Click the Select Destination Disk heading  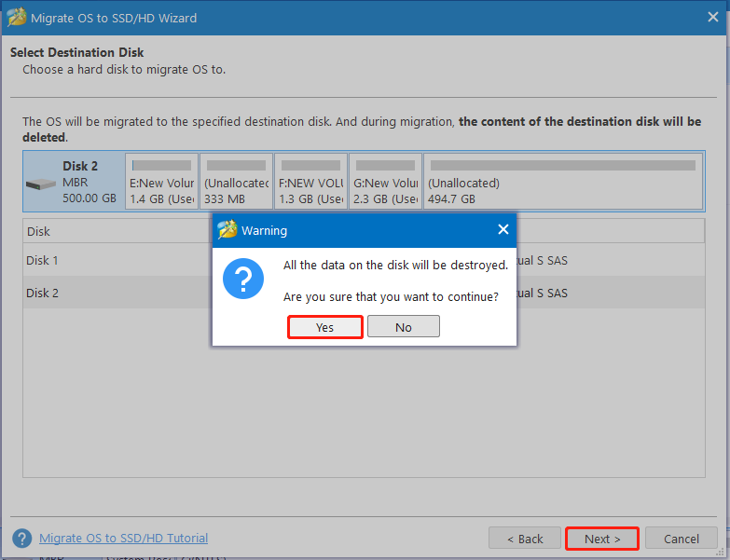(76, 52)
